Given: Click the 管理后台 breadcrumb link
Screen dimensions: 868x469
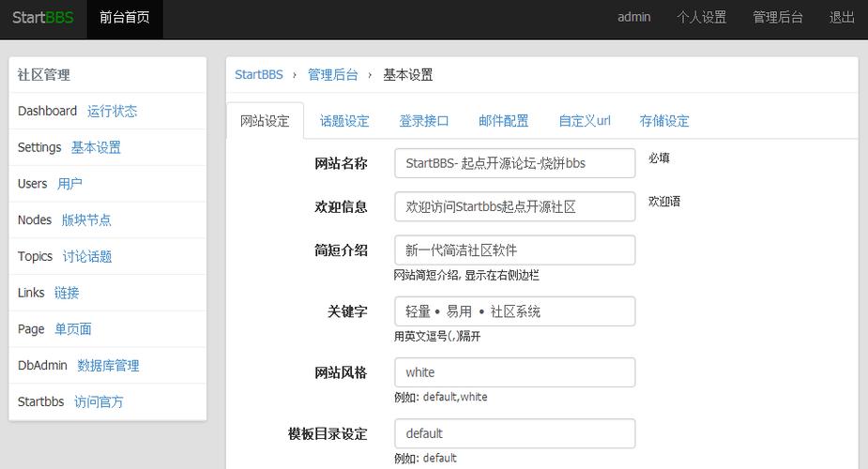Looking at the screenshot, I should click(333, 75).
